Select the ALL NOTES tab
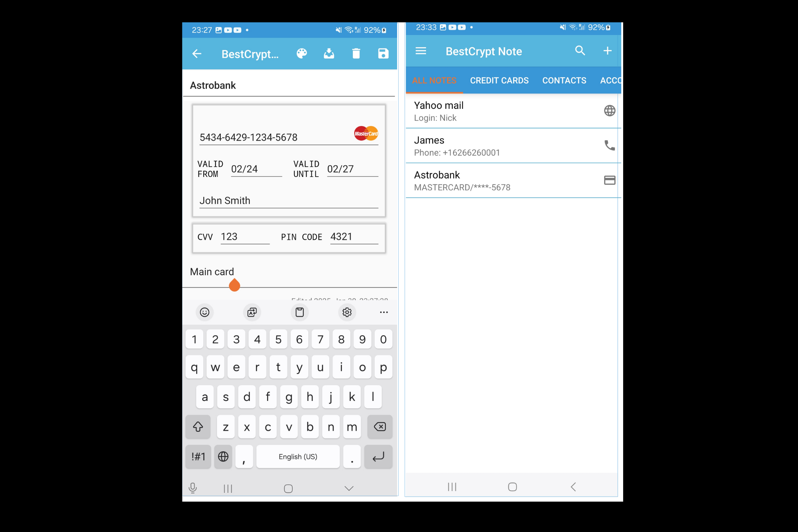 (434, 80)
